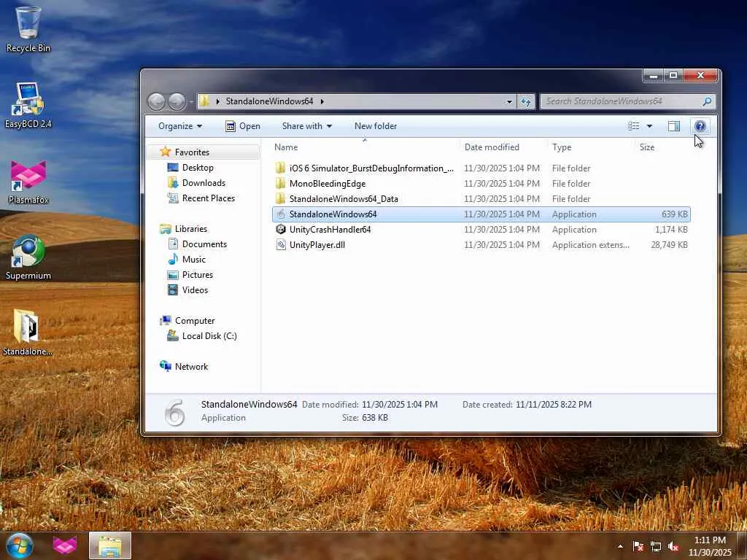
Task: Select the StandaloneWindows64_Data folder icon
Action: click(281, 198)
